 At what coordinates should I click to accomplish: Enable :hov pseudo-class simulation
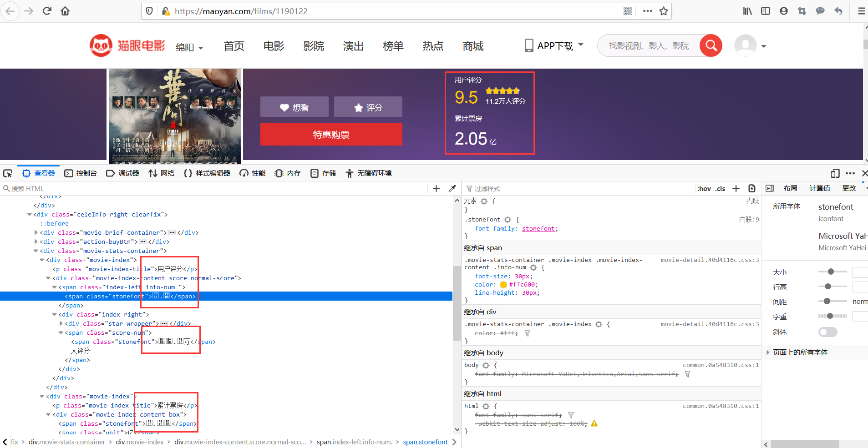703,188
